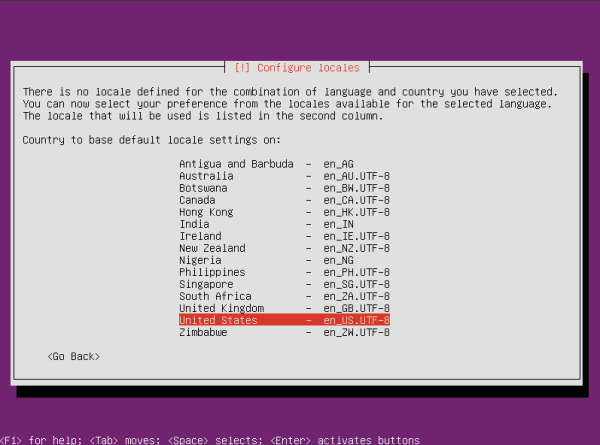Select Antigua and Barbuda locale row
The height and width of the screenshot is (445, 600).
[284, 164]
